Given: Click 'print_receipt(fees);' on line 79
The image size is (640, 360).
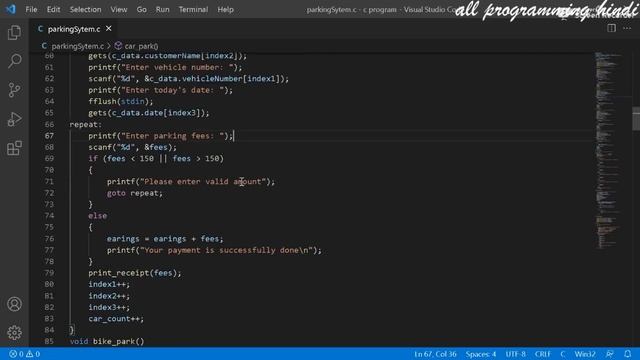Looking at the screenshot, I should (135, 273).
